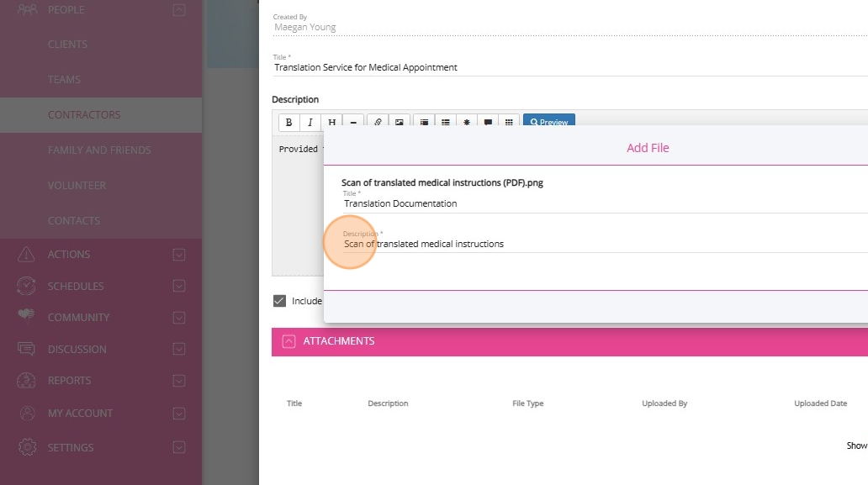
Task: Click the Discussion chat icon
Action: pyautogui.click(x=26, y=349)
